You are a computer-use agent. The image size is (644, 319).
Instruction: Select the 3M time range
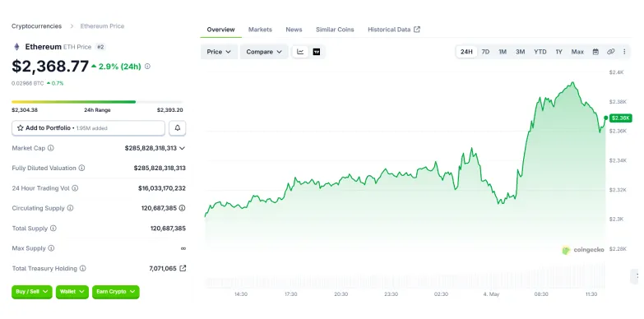[x=521, y=52]
